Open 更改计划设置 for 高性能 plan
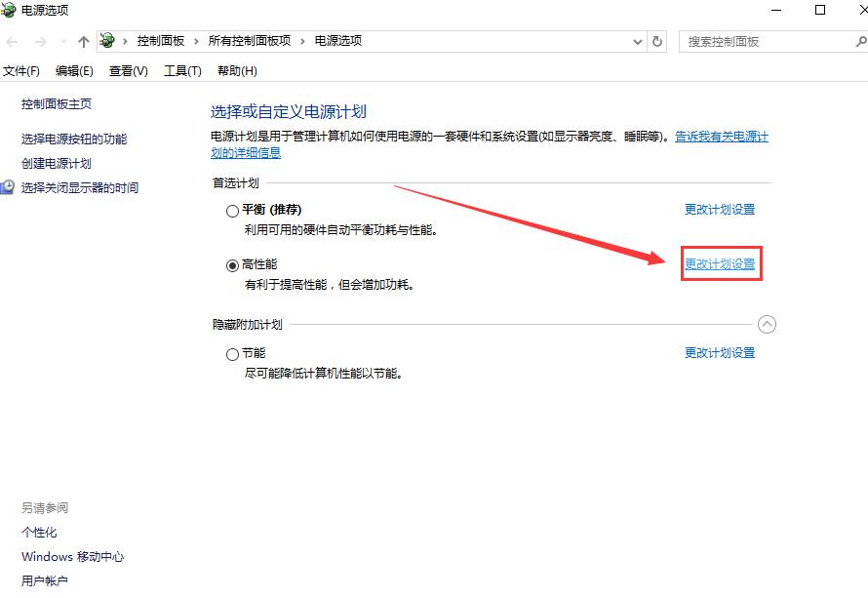Viewport: 868px width, 598px height. [x=720, y=263]
